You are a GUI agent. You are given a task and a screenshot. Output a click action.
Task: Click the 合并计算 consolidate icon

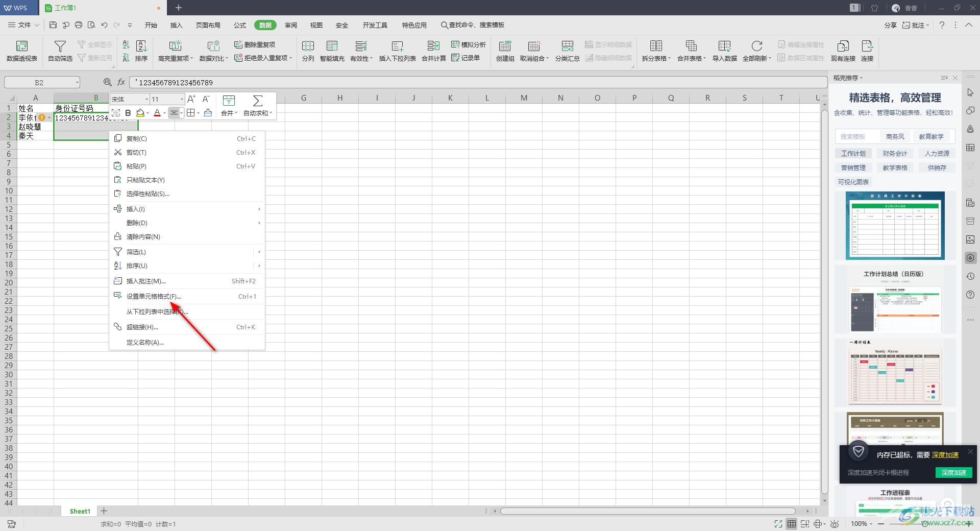433,46
